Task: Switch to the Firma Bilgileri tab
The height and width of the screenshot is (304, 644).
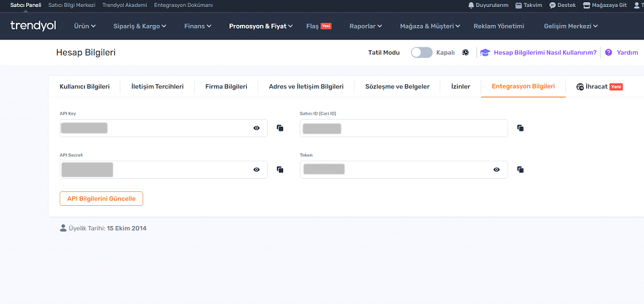Action: pyautogui.click(x=226, y=87)
